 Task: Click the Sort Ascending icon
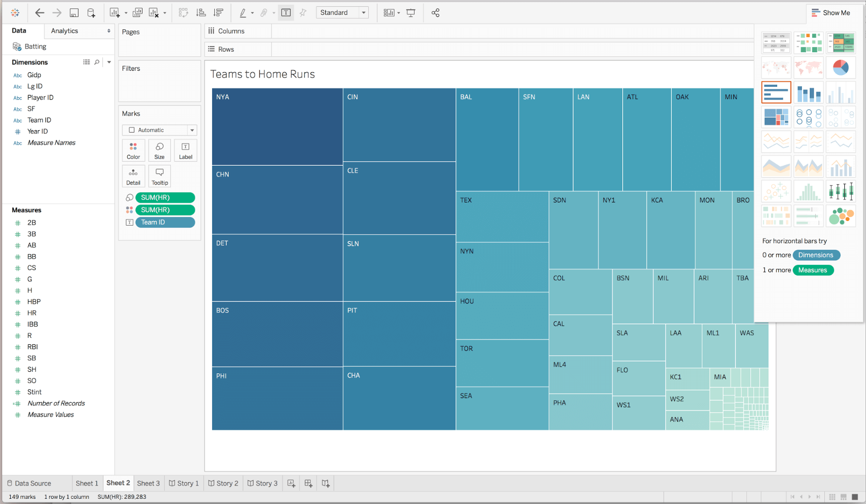(x=201, y=12)
